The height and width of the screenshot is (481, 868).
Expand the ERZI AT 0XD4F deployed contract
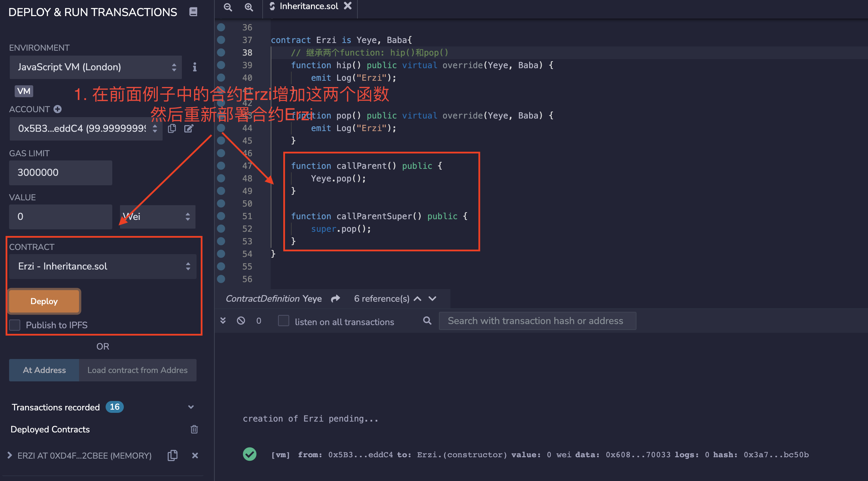click(x=10, y=455)
